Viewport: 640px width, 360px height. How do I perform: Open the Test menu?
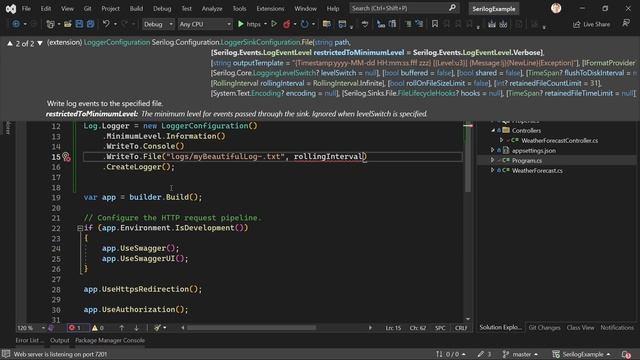tap(187, 8)
